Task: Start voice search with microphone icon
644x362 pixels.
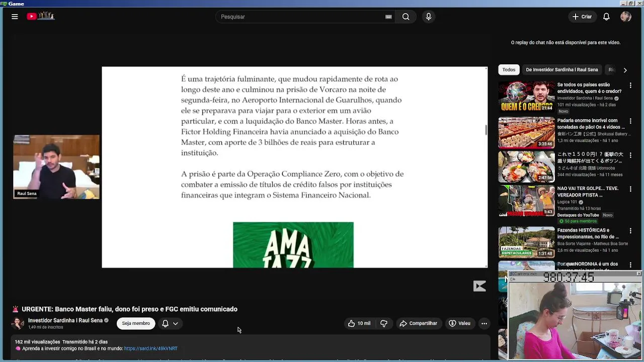Action: 429,17
